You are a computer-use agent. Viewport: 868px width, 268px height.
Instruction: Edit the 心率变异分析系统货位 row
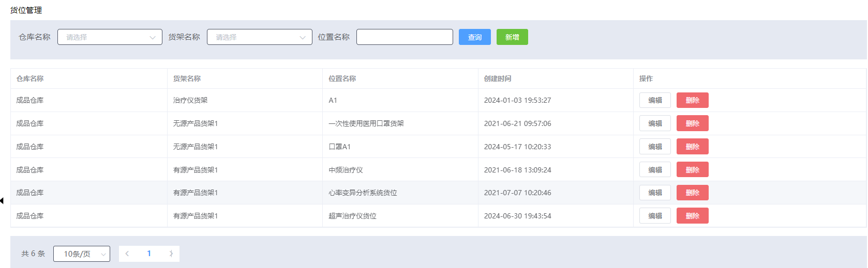click(x=655, y=193)
